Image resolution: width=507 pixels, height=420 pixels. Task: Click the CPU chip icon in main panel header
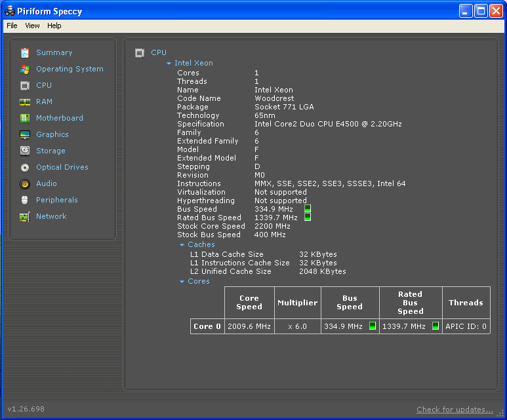[x=140, y=52]
